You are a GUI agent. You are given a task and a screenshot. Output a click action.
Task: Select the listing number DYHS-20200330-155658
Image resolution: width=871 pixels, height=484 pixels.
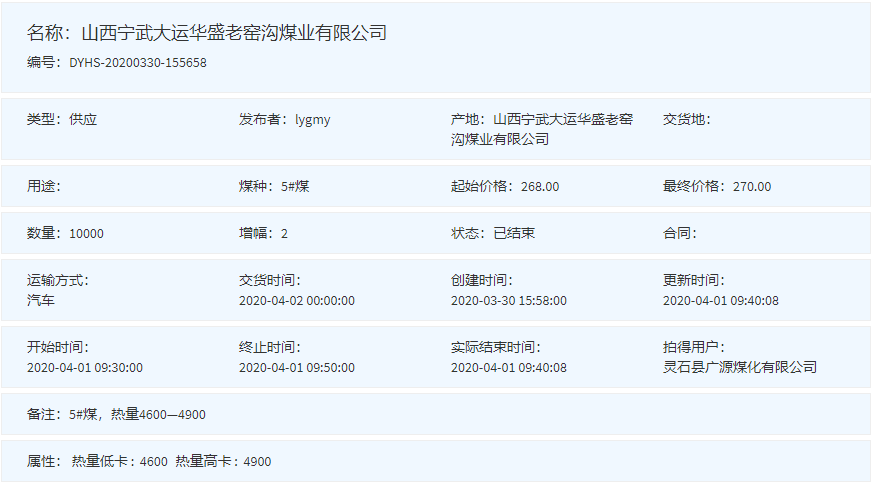pos(138,63)
